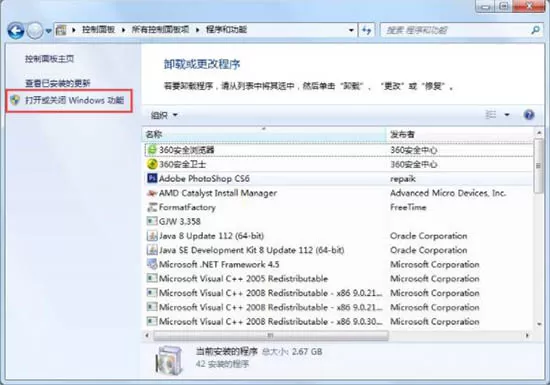The image size is (550, 385).
Task: Click the 搜索 程序和功能 search box
Action: pyautogui.click(x=456, y=30)
